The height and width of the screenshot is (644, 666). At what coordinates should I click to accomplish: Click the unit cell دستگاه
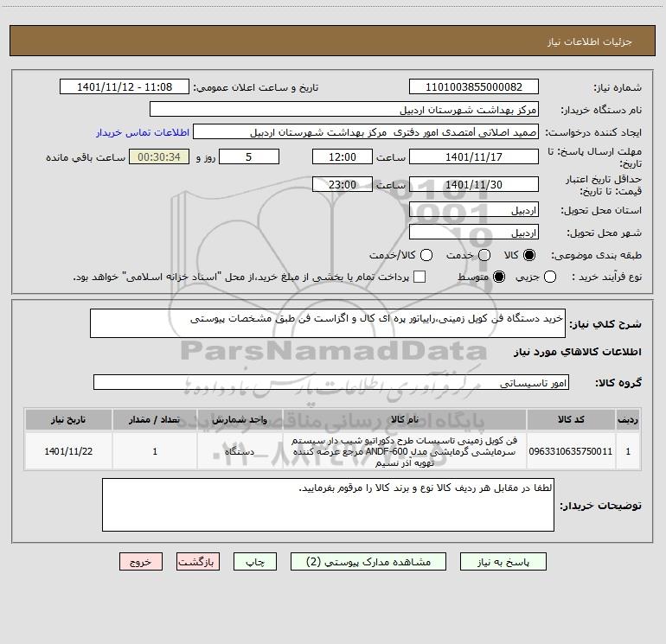[x=240, y=451]
